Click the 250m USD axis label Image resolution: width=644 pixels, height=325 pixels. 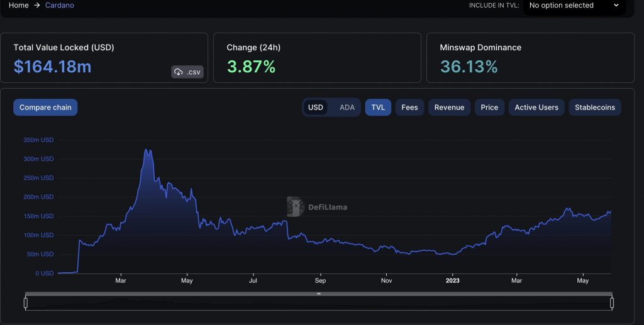38,178
